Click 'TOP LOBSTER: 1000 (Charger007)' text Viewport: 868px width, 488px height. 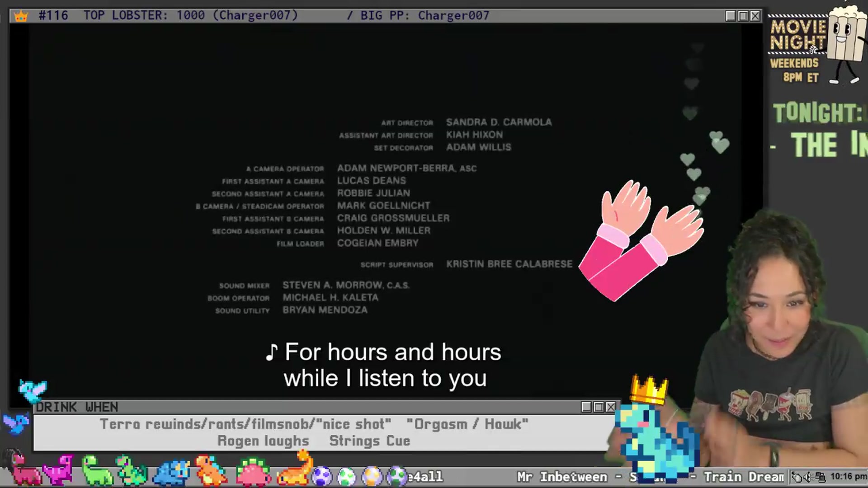[190, 15]
